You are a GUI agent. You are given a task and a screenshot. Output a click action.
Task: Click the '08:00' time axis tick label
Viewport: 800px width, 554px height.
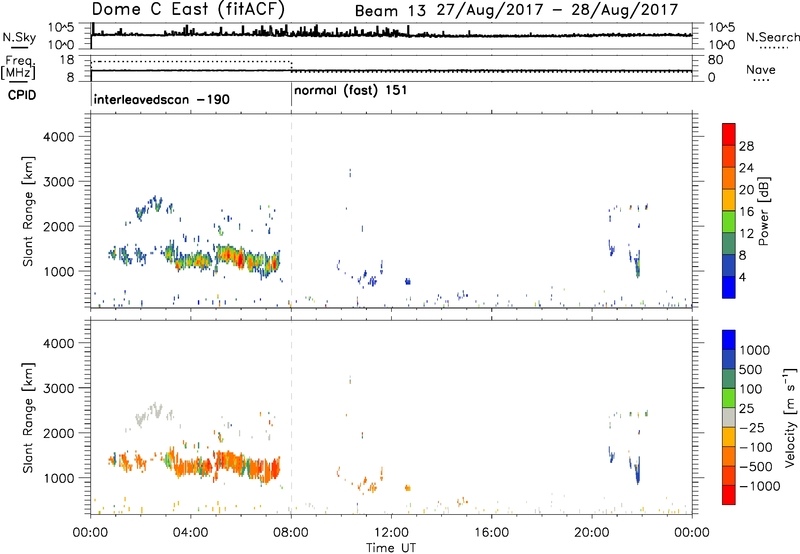(x=291, y=533)
